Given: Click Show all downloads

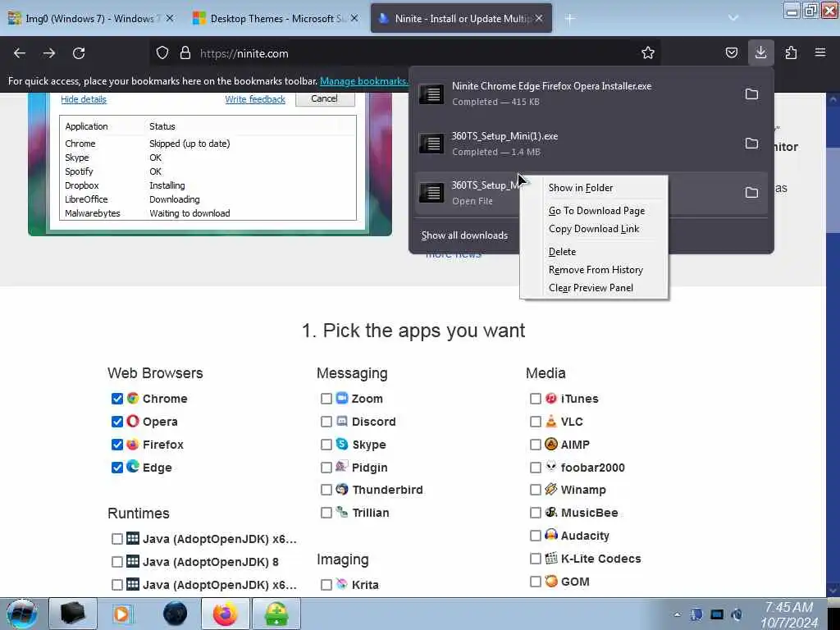Looking at the screenshot, I should 464,235.
